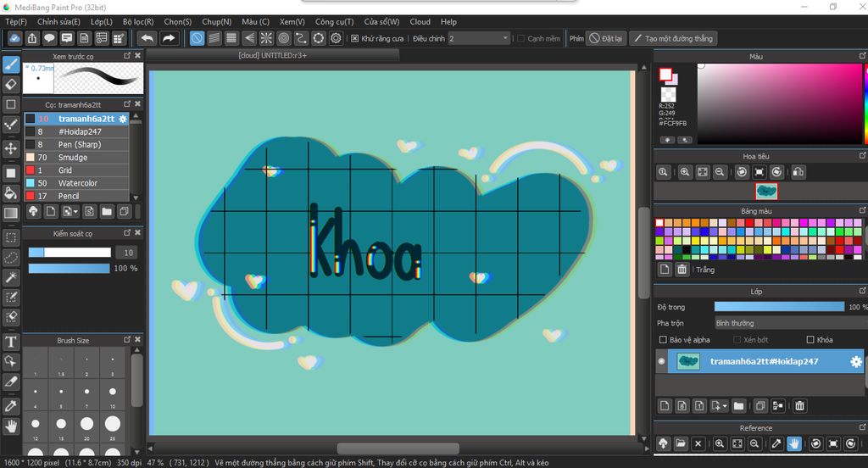The width and height of the screenshot is (868, 468).
Task: Open the Pha trộn blend mode dropdown
Action: [791, 323]
